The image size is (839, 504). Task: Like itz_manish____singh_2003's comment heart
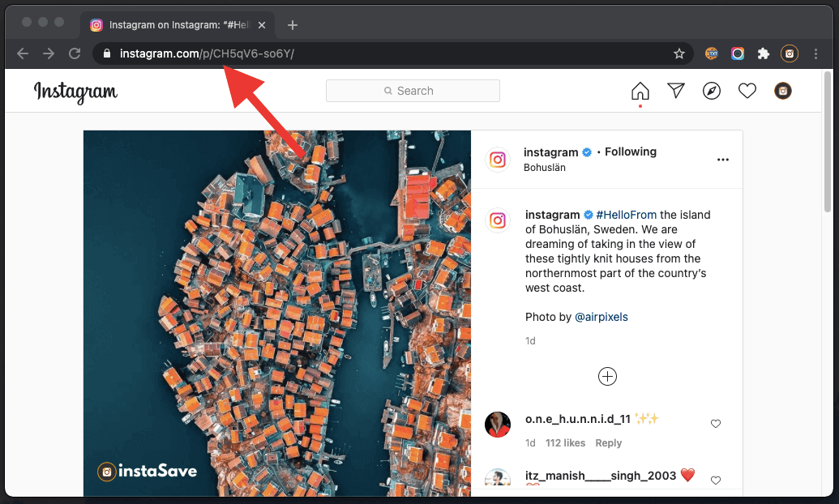click(x=716, y=479)
